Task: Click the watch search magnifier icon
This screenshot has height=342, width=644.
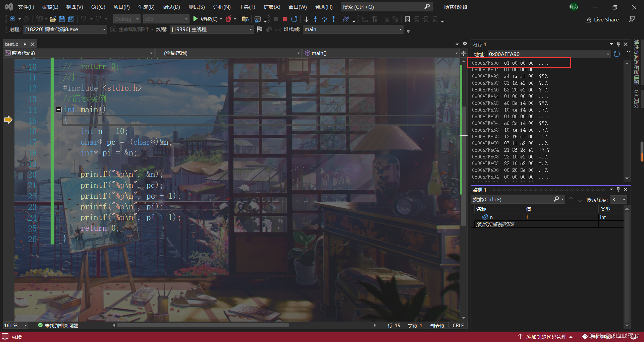Action: pos(556,199)
